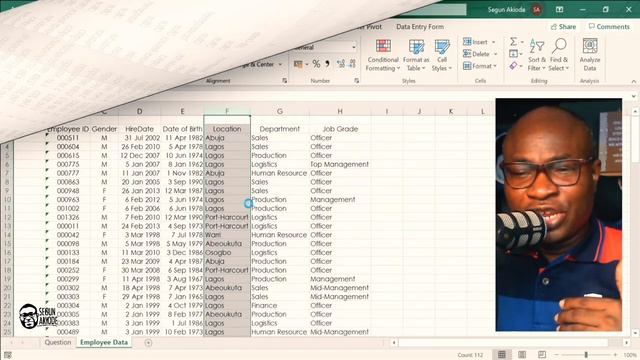Select the Employee Data sheet tab
Image resolution: width=640 pixels, height=360 pixels.
tap(104, 342)
